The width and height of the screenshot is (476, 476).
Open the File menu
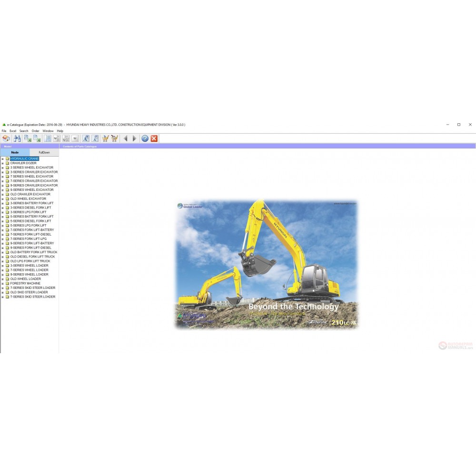(4, 131)
